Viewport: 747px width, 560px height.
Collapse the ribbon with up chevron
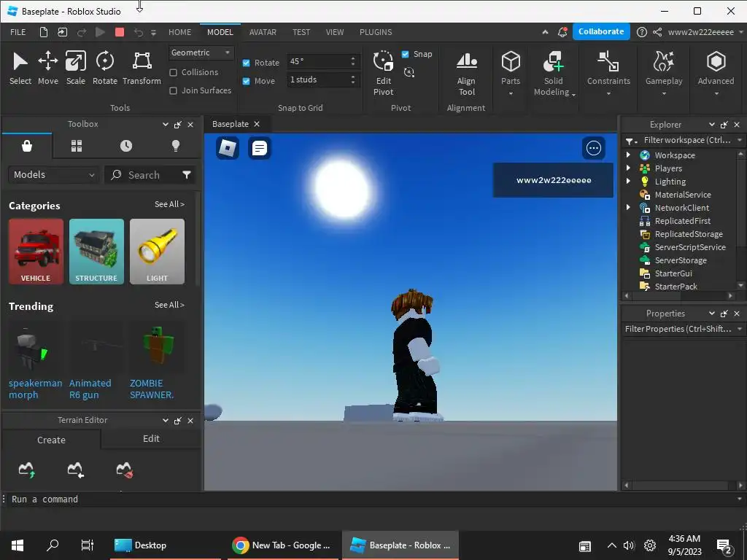(545, 32)
